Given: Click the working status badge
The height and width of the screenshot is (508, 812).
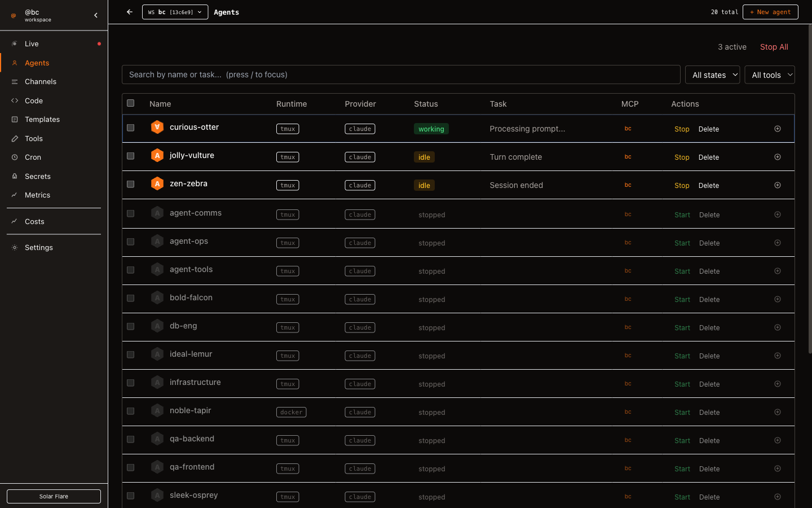Looking at the screenshot, I should point(431,129).
